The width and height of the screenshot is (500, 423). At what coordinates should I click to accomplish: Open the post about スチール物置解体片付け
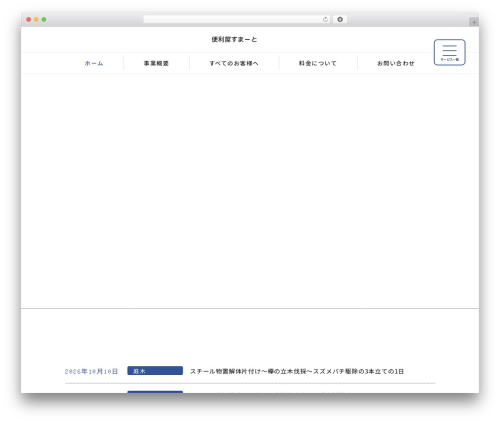coord(297,371)
